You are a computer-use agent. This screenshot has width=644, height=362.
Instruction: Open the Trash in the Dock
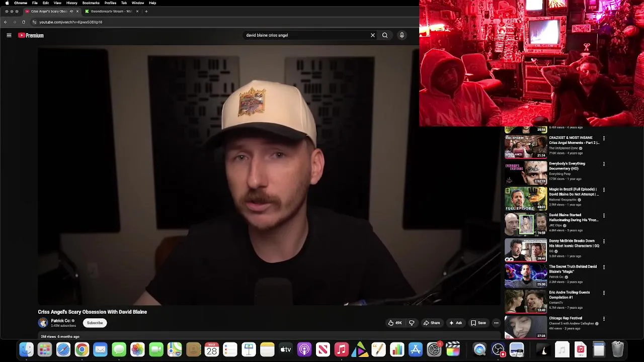tap(618, 349)
